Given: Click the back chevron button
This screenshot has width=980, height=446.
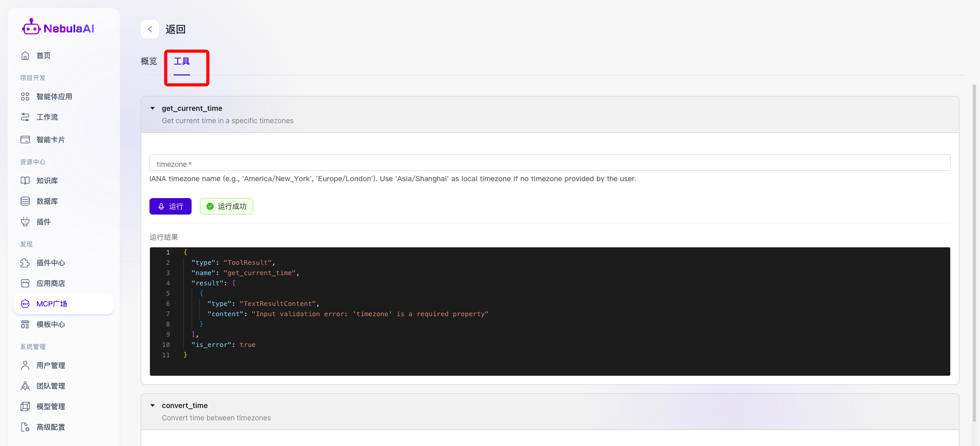Looking at the screenshot, I should 150,29.
